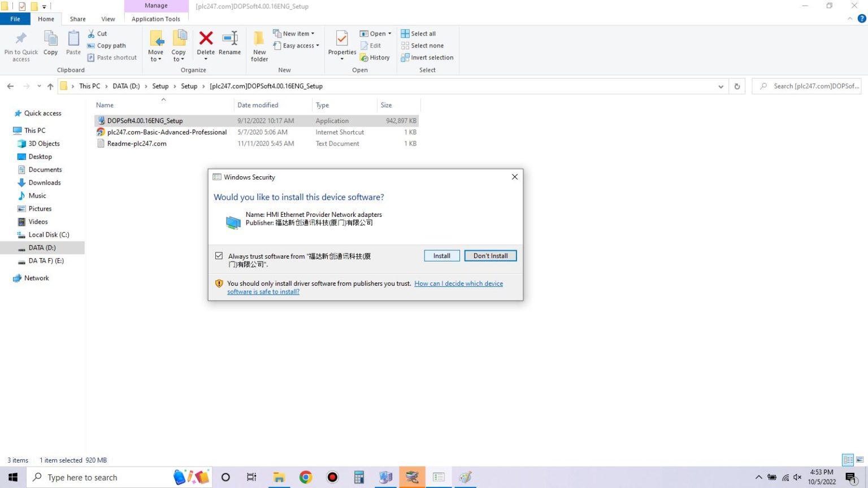This screenshot has height=488, width=868.
Task: Switch to the View ribbon tab
Action: coord(108,19)
